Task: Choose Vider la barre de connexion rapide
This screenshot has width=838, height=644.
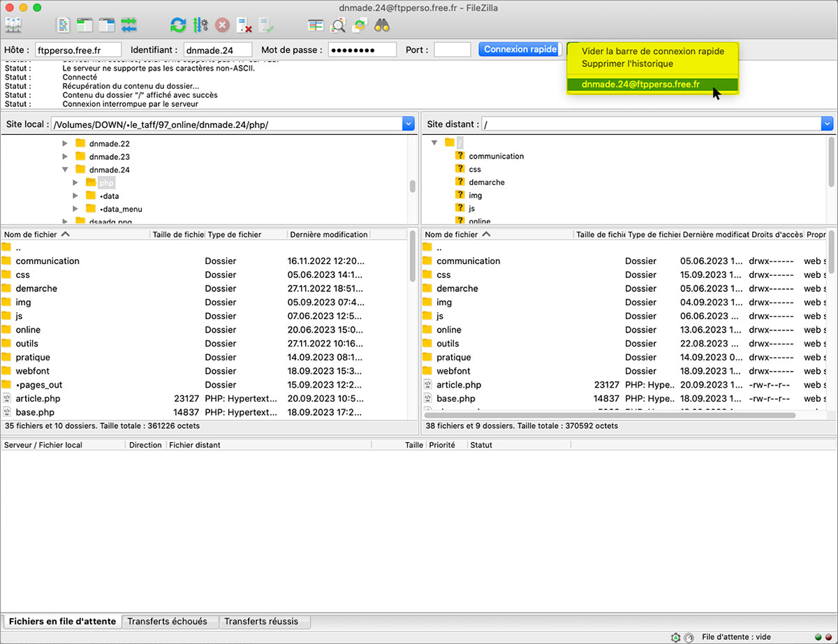Action: point(653,51)
